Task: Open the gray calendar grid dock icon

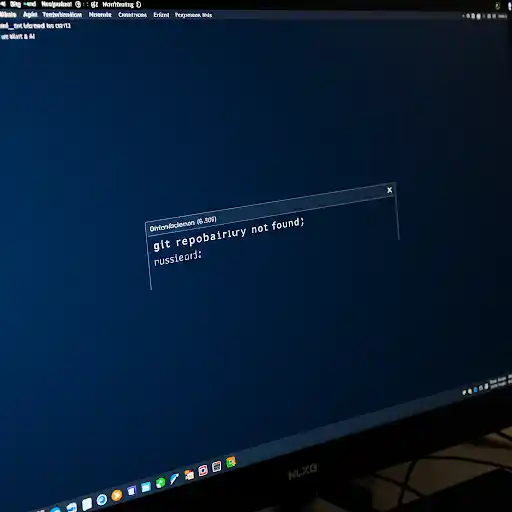Action: [217, 467]
